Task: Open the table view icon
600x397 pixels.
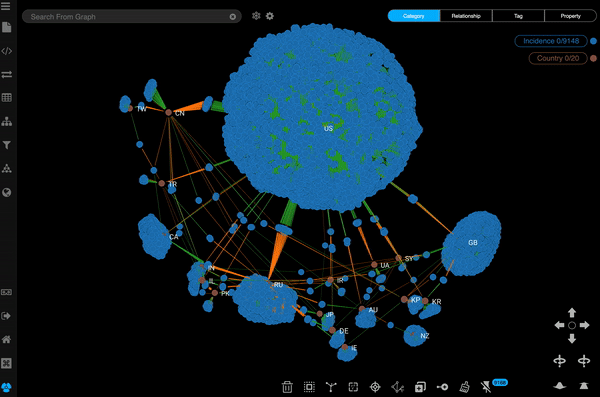Action: point(7,98)
